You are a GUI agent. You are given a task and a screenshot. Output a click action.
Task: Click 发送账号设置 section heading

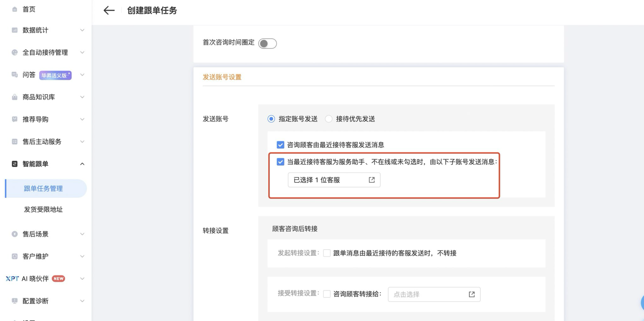[x=222, y=77]
